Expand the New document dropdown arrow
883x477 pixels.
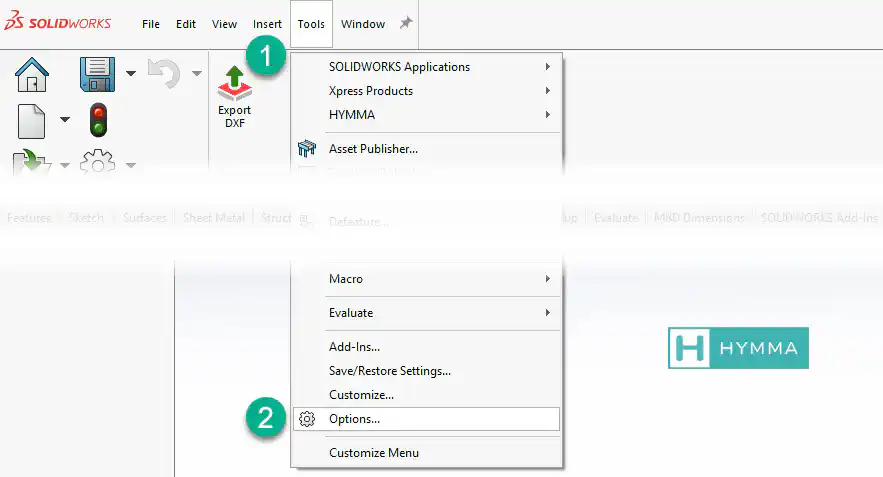(x=65, y=119)
